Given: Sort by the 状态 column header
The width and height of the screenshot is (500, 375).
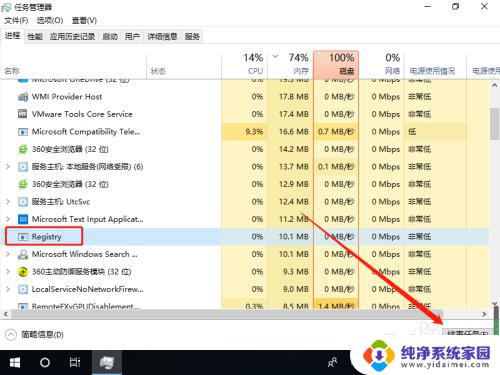Looking at the screenshot, I should (184, 64).
